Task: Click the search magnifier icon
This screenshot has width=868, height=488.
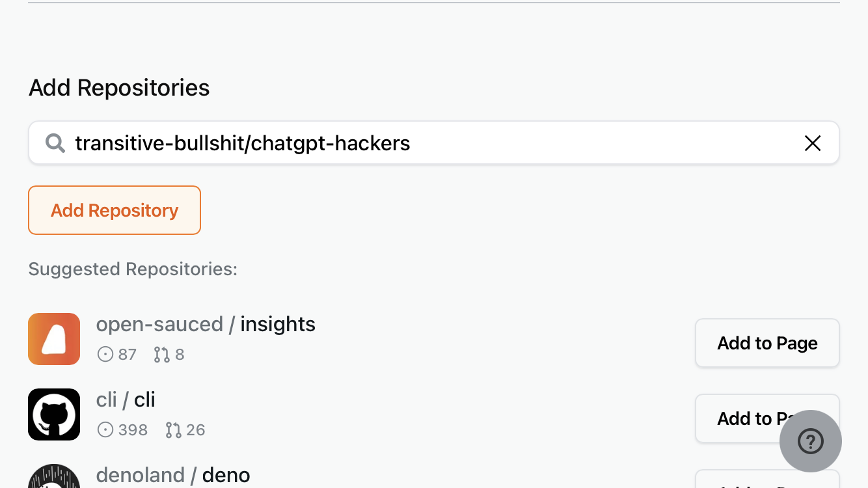Action: pos(55,142)
